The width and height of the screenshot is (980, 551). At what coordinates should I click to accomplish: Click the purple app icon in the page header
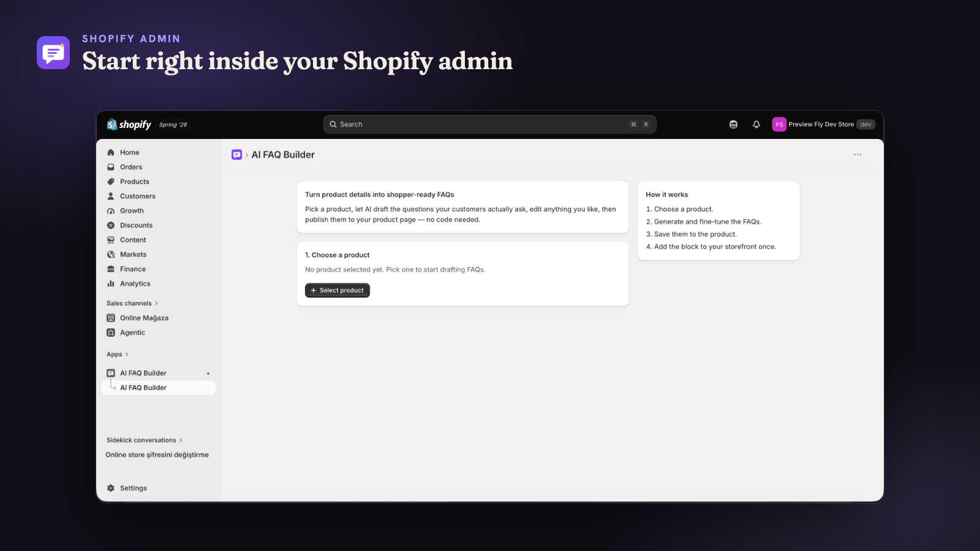(237, 155)
